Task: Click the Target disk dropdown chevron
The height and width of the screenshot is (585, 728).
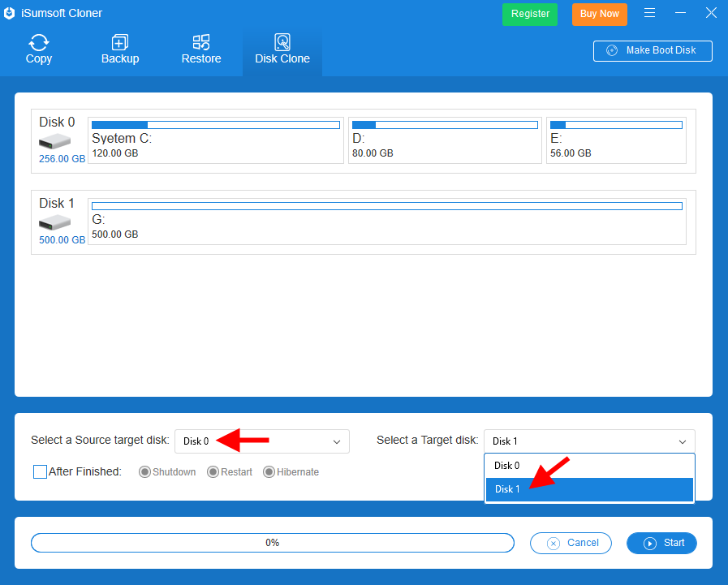Action: pos(682,442)
